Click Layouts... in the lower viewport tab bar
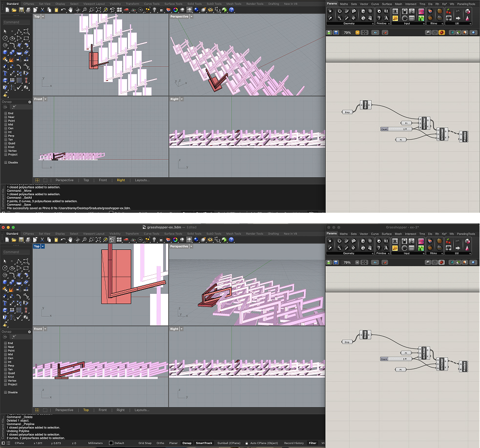This screenshot has width=480, height=448. point(142,410)
